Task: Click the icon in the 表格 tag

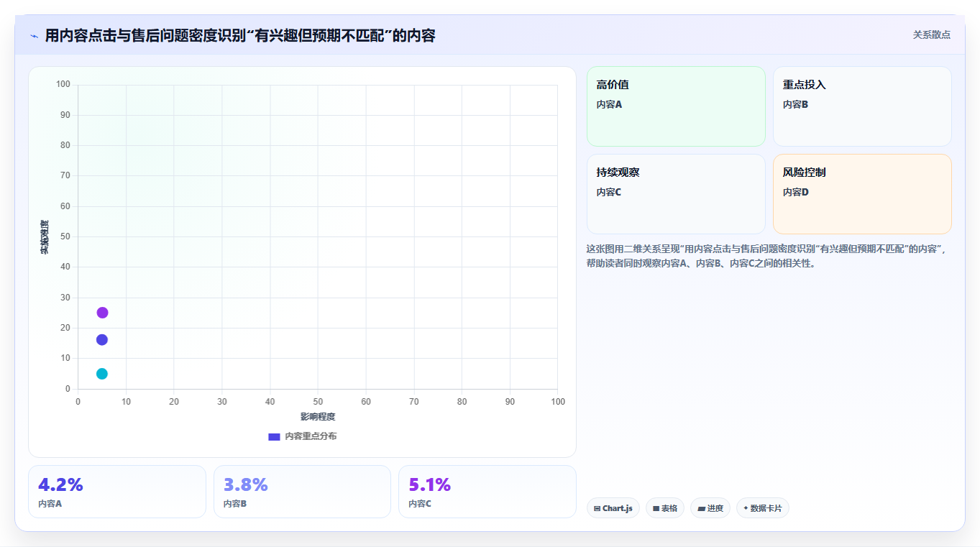Action: coord(656,508)
